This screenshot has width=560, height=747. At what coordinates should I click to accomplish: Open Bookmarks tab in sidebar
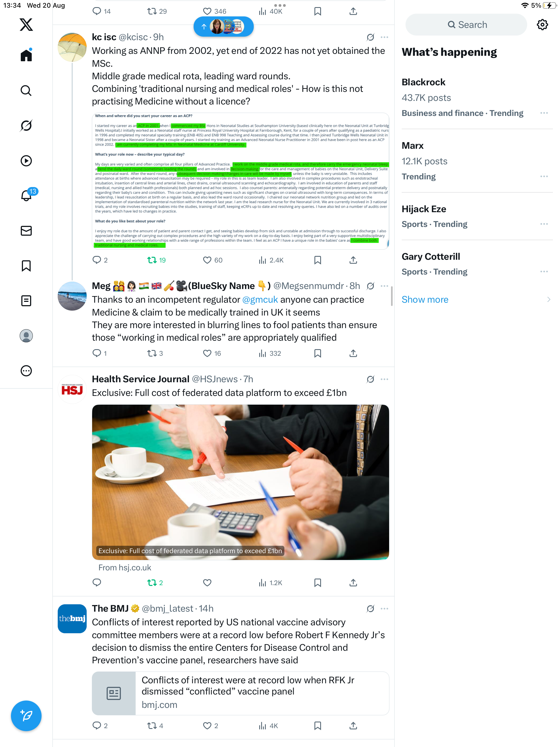[x=26, y=266]
